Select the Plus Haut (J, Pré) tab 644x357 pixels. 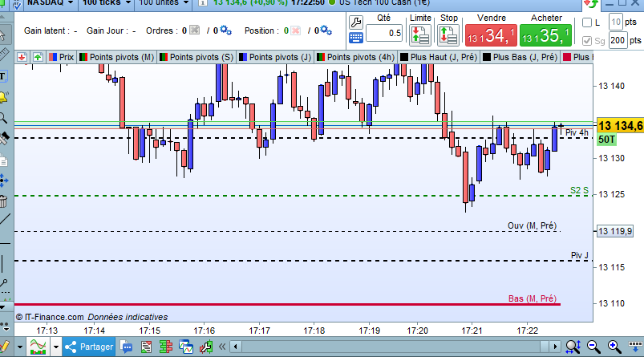[439, 57]
